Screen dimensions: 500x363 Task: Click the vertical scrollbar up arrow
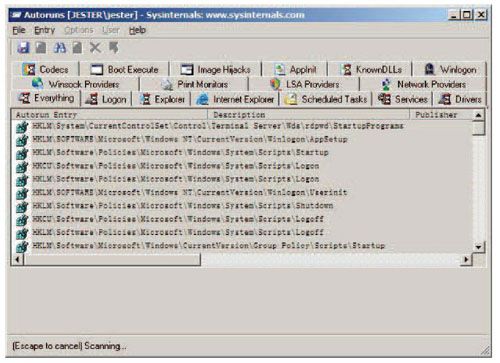479,115
